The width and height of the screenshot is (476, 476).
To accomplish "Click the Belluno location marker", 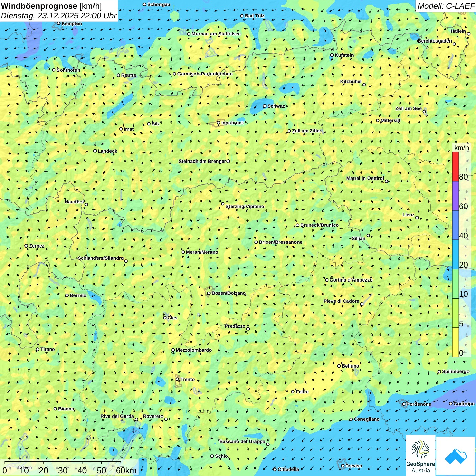I will coord(339,366).
